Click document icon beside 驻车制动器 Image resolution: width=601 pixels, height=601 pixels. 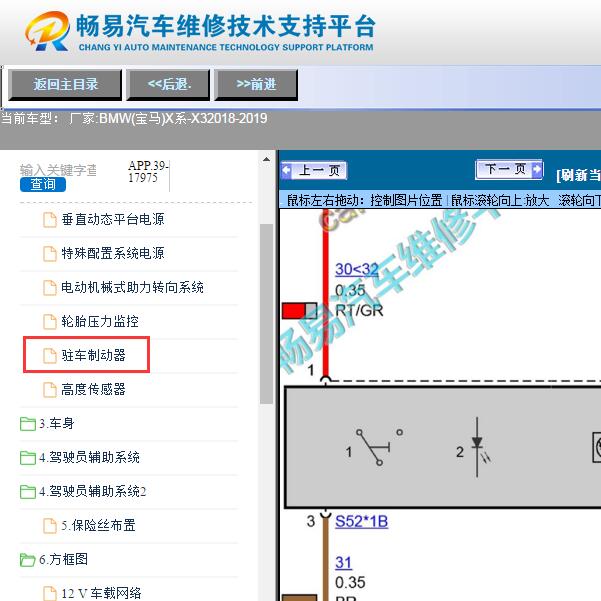point(49,356)
